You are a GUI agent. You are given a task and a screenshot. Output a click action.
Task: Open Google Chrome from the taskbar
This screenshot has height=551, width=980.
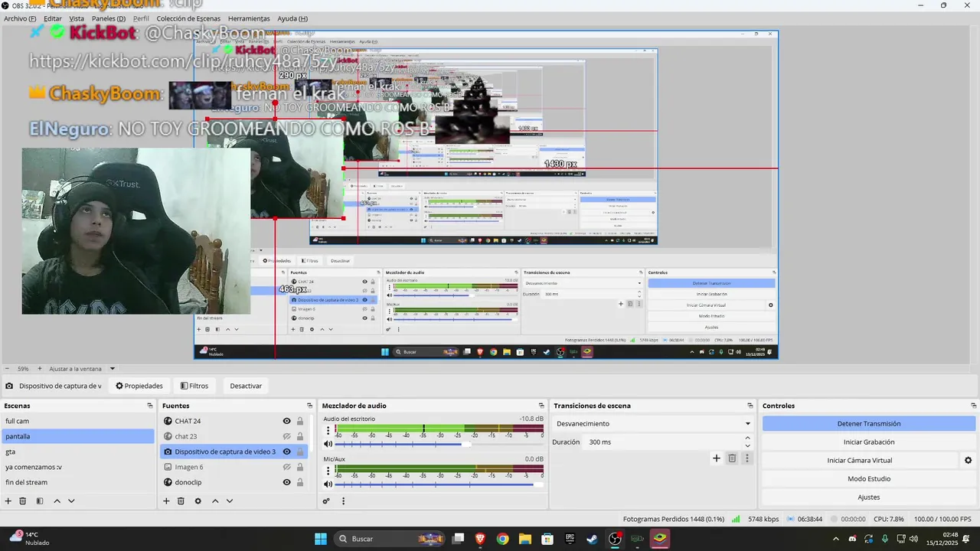tap(502, 539)
